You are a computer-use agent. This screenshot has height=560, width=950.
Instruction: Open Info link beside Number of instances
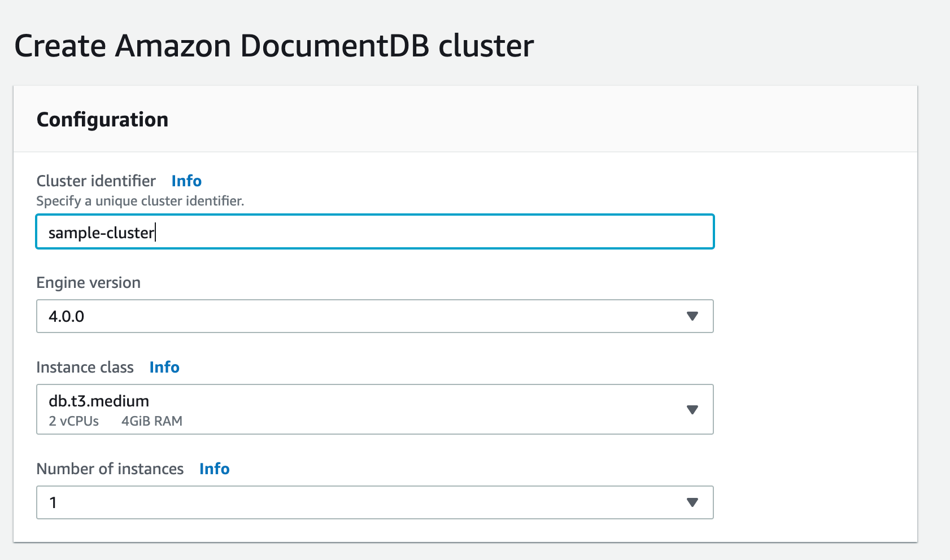coord(215,469)
